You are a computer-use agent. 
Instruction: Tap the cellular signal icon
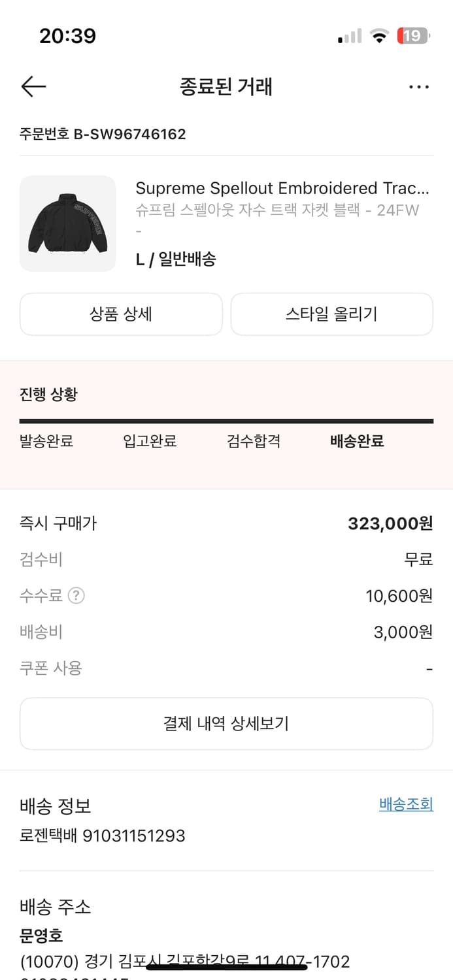[x=347, y=37]
